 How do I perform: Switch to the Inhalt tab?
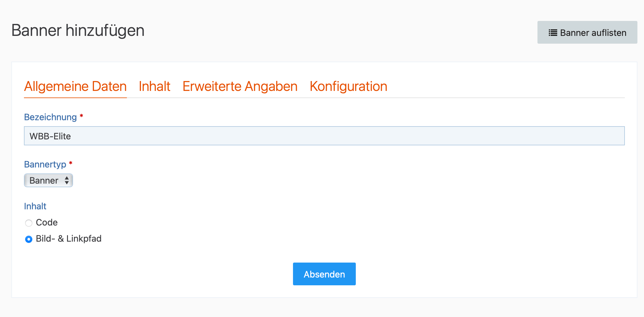[x=154, y=86]
